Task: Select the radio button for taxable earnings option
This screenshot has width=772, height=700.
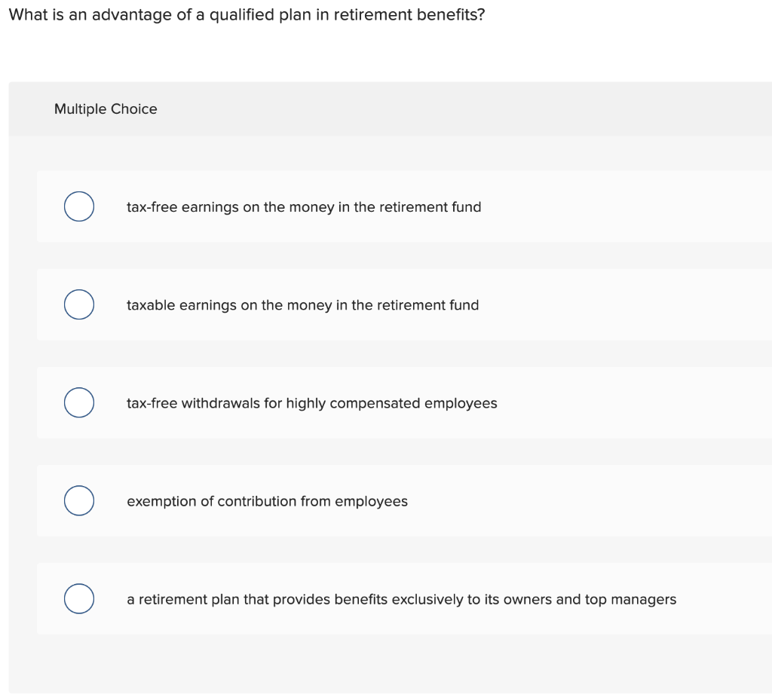Action: click(78, 304)
